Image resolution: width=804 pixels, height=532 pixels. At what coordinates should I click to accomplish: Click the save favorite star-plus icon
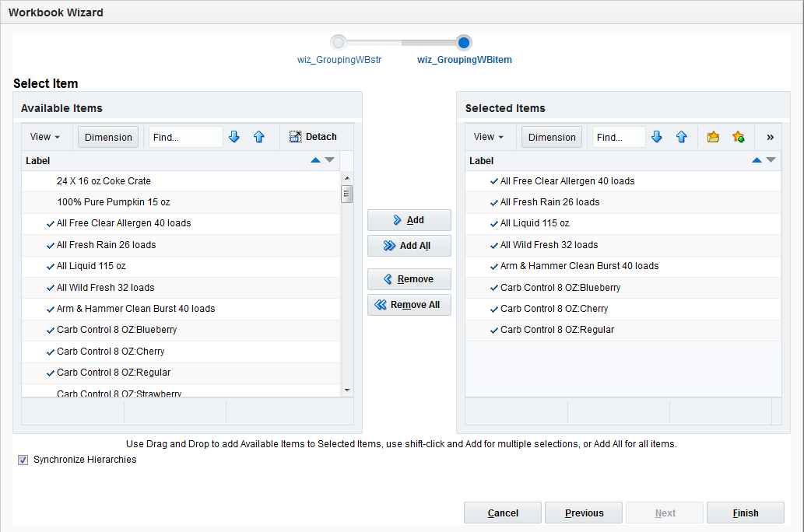(739, 137)
